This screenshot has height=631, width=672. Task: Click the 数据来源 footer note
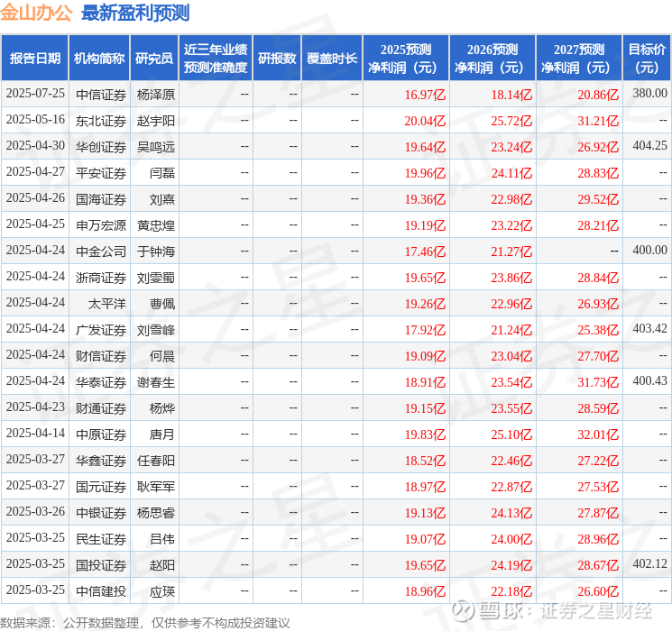[x=145, y=623]
